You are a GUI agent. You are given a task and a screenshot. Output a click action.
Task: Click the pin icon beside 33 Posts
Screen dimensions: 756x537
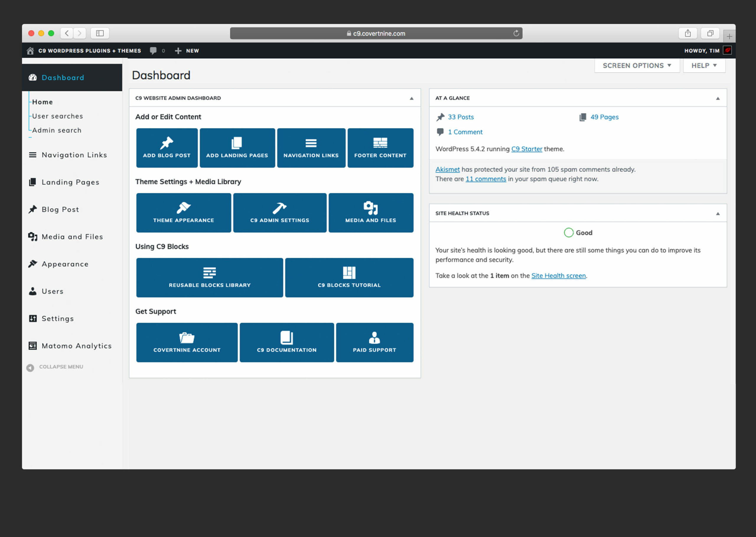click(x=440, y=117)
